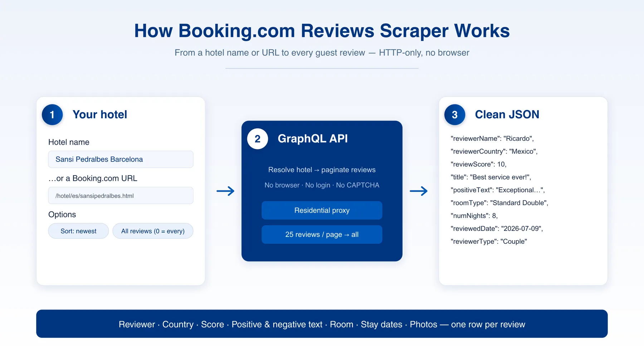This screenshot has width=644, height=362.
Task: Click the "reviewerCountry": "Mexico" line
Action: (x=494, y=152)
